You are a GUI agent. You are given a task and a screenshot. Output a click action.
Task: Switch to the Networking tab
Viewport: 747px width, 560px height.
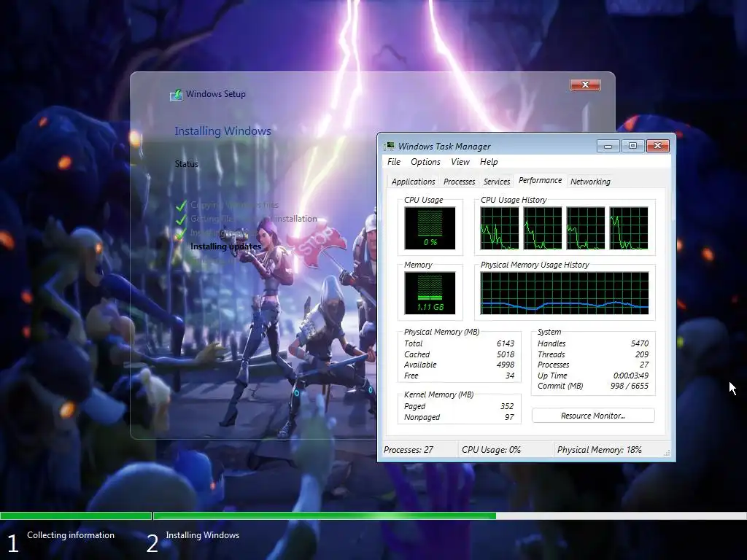(590, 182)
